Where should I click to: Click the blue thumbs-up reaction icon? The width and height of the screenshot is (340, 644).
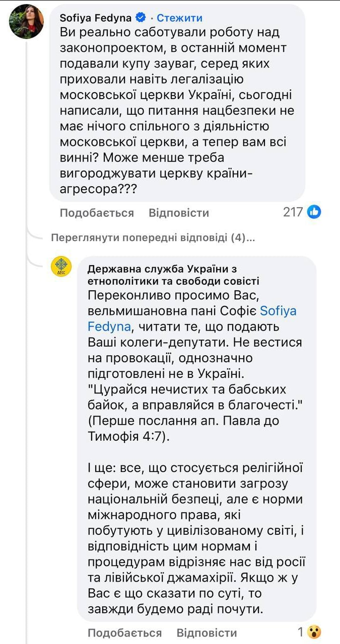point(314,212)
